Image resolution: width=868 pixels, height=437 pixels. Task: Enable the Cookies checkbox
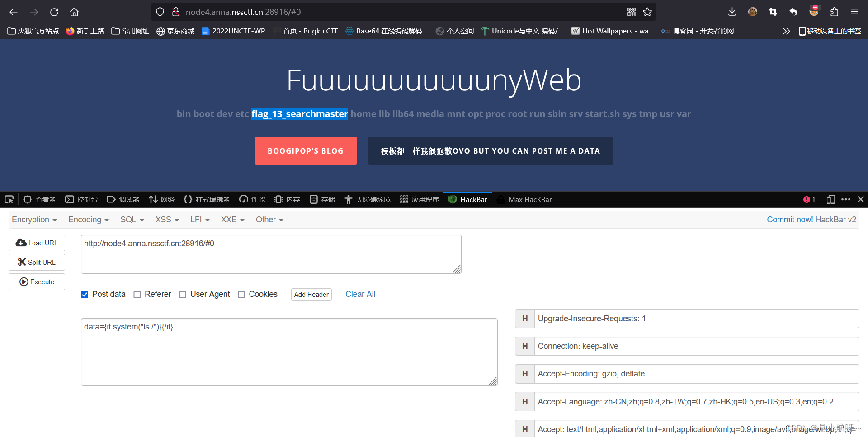[242, 294]
